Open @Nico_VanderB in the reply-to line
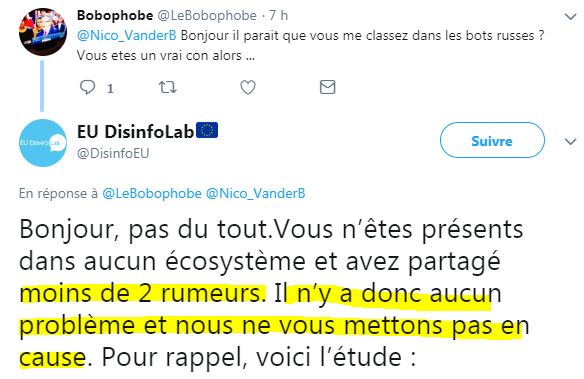584x379 pixels. point(256,193)
